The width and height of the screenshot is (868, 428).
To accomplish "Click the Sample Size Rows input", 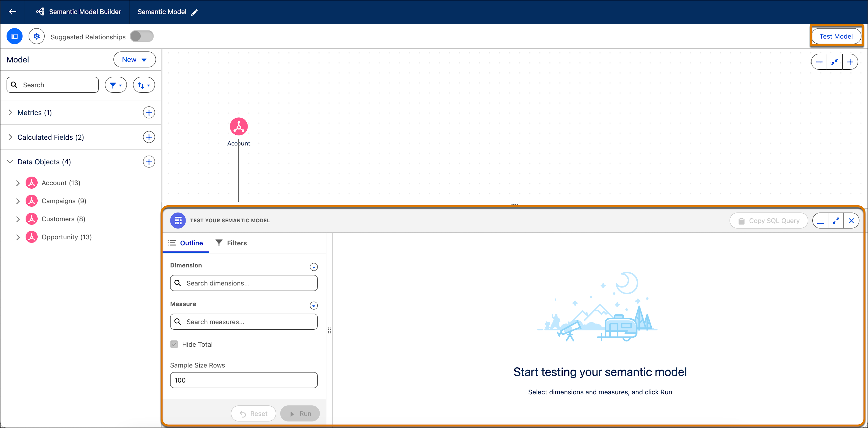I will click(244, 380).
